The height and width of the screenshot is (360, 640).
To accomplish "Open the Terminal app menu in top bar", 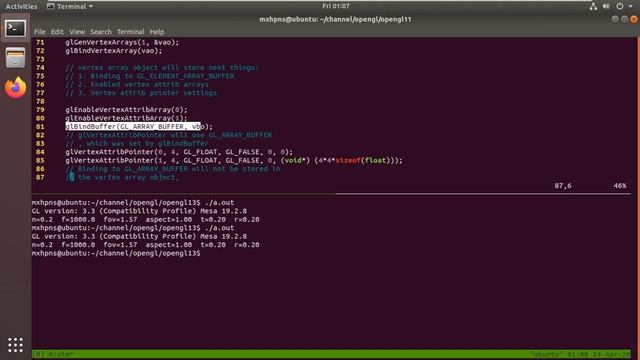I will coord(70,6).
